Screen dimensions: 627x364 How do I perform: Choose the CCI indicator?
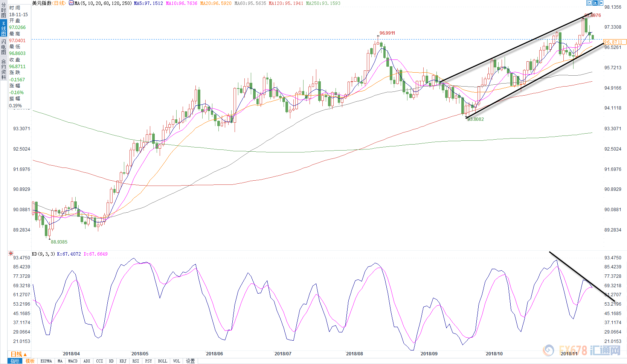click(99, 361)
